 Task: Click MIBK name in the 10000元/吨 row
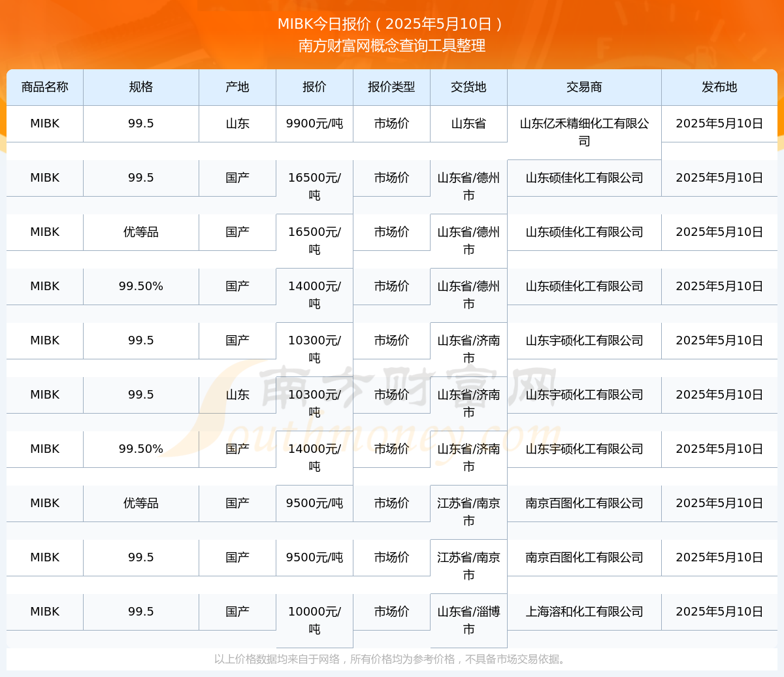45,612
